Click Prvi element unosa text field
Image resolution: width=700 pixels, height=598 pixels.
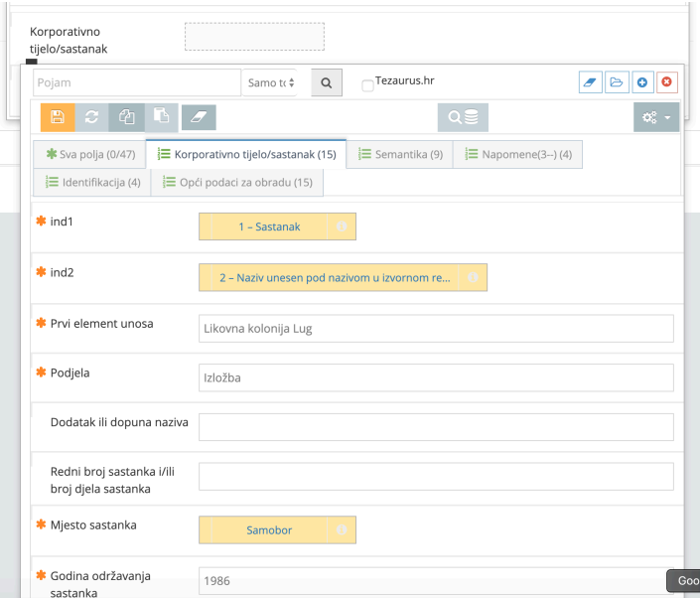pyautogui.click(x=436, y=329)
